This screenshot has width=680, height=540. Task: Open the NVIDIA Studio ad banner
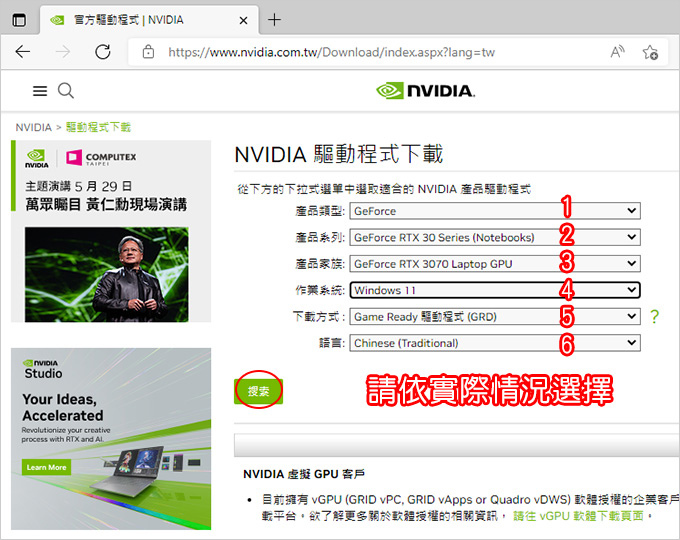click(111, 439)
